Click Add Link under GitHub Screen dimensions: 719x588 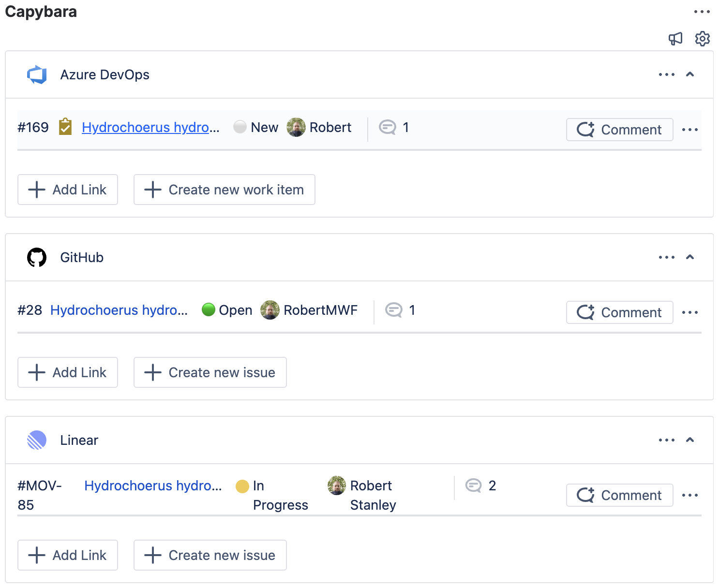click(68, 372)
